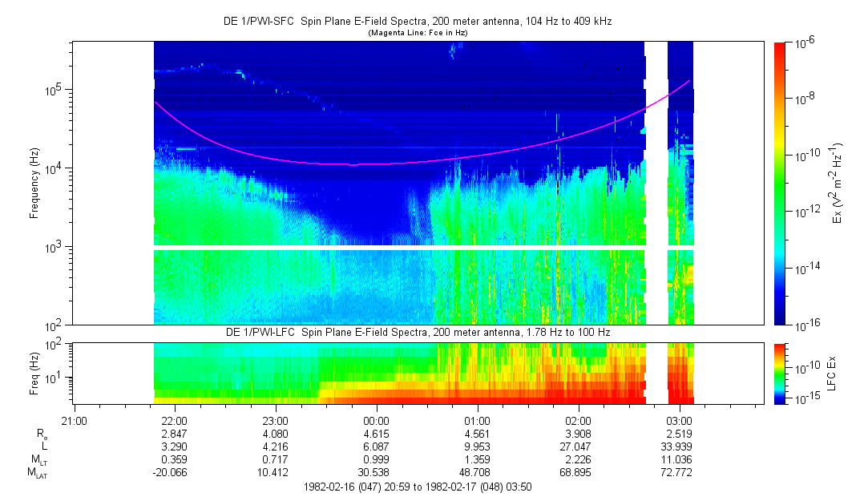
Task: Click the Ex units label beside upper colorbar
Action: (x=838, y=184)
